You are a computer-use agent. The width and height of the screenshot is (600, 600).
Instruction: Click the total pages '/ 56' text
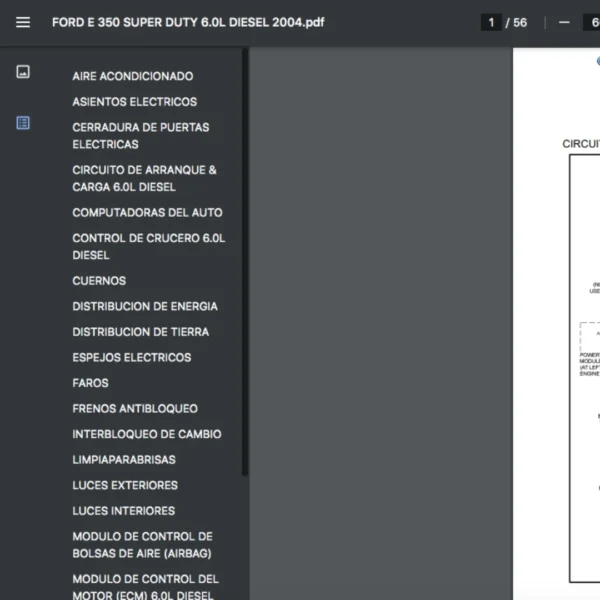tap(516, 23)
